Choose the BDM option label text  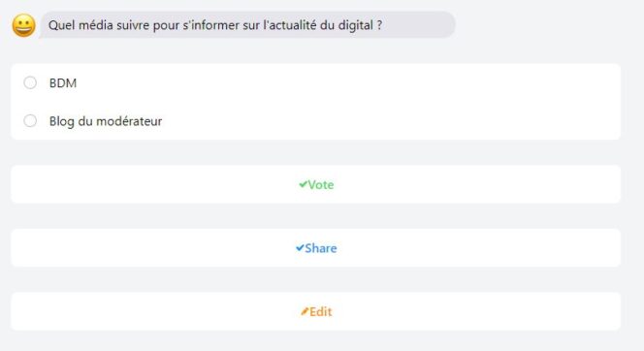pos(63,83)
